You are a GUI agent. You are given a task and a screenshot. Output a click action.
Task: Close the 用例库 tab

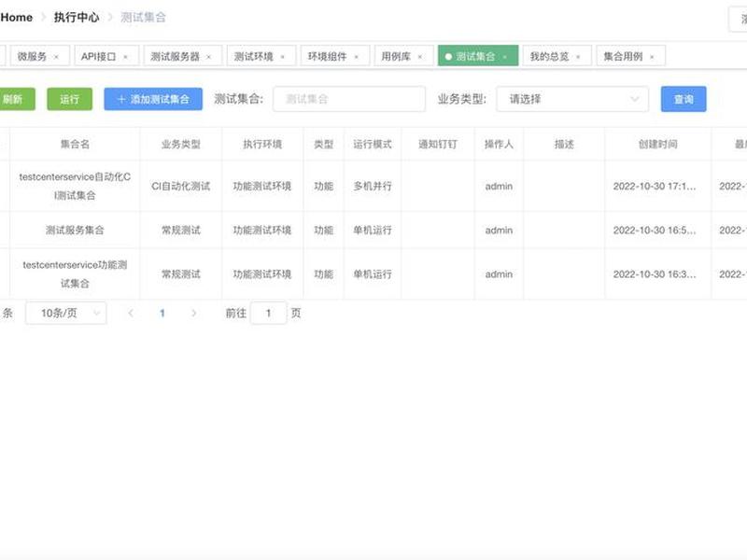coord(419,57)
